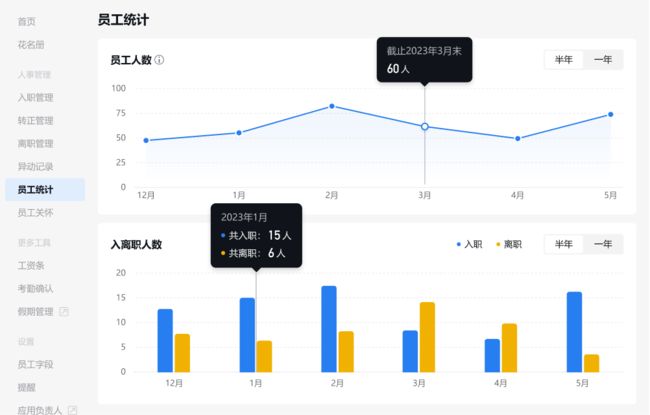Screen dimensions: 650x415
Task: Click the 1月 data point on the line chart
Action: click(x=239, y=133)
